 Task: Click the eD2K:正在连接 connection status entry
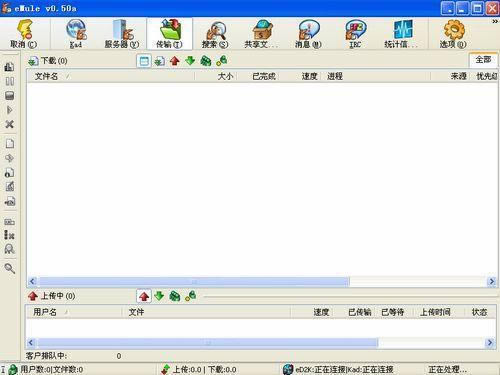(338, 369)
